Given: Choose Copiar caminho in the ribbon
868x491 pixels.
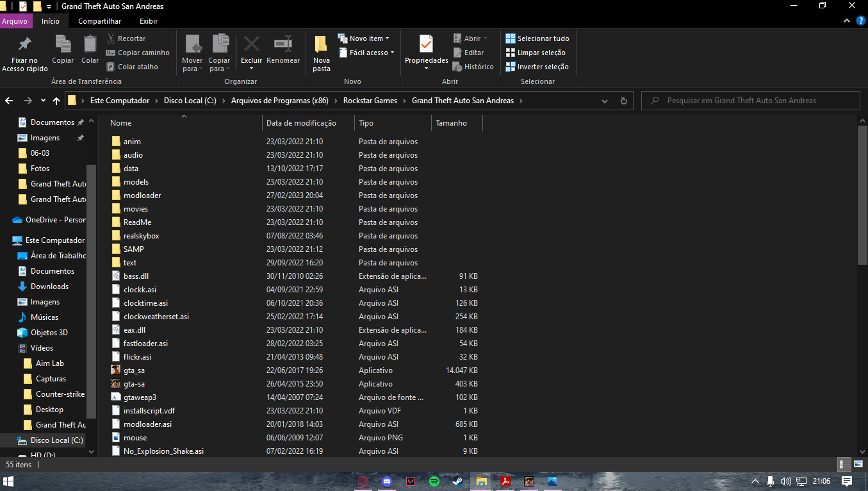Looking at the screenshot, I should pos(138,53).
